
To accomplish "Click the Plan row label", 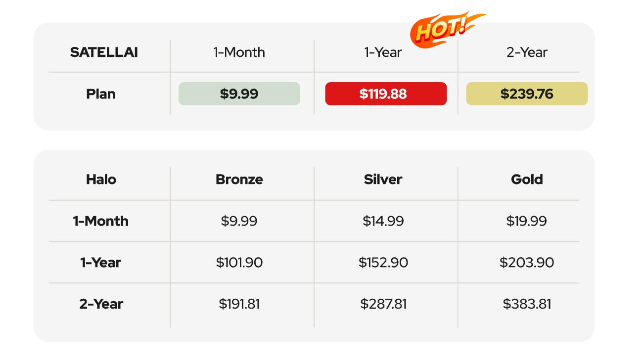I will coord(101,94).
